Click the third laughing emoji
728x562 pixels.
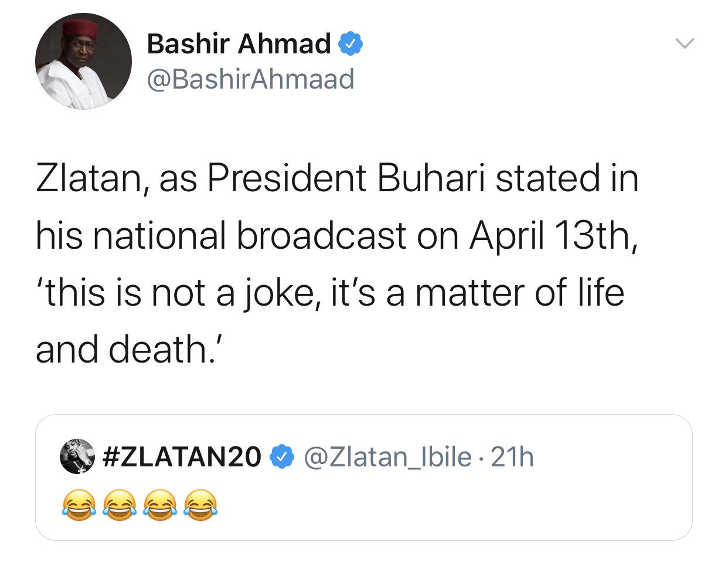click(160, 505)
